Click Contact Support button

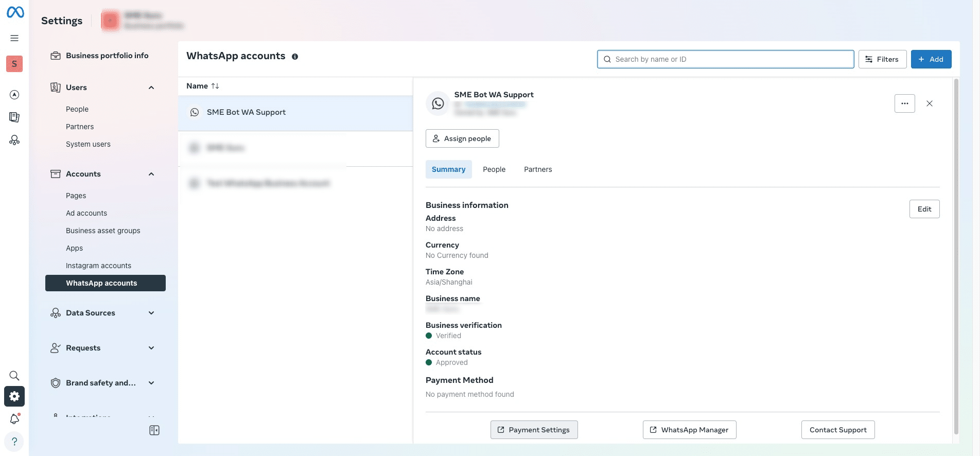point(838,430)
